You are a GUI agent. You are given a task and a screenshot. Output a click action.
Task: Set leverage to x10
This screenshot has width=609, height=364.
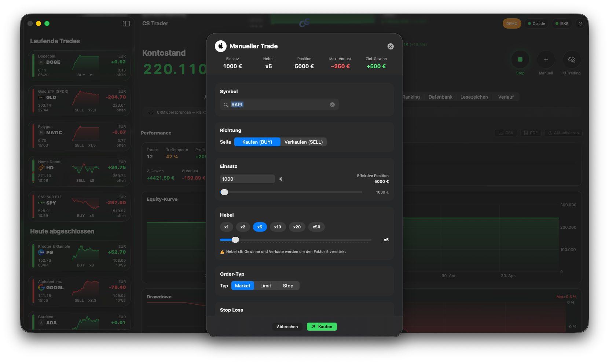[x=278, y=227]
